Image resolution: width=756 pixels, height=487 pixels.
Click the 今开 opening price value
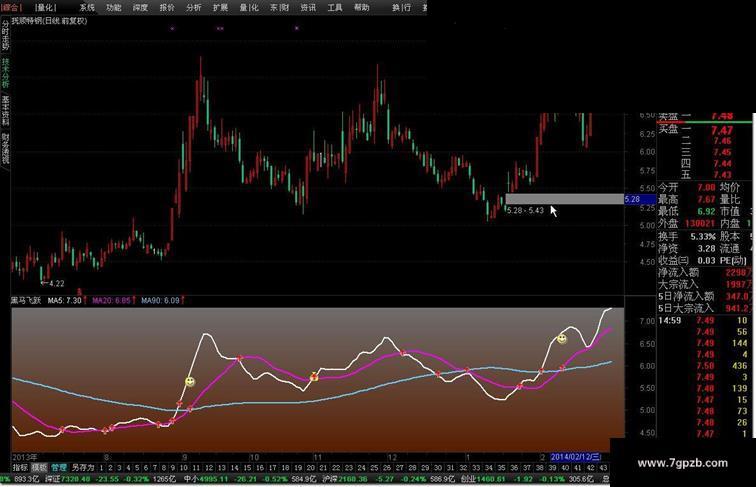click(706, 187)
